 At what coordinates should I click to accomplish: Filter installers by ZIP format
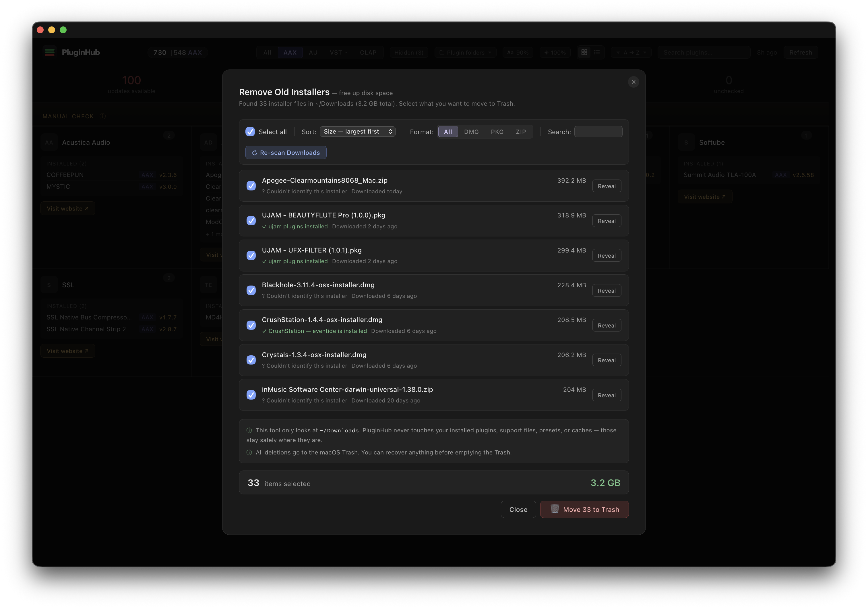pos(521,132)
